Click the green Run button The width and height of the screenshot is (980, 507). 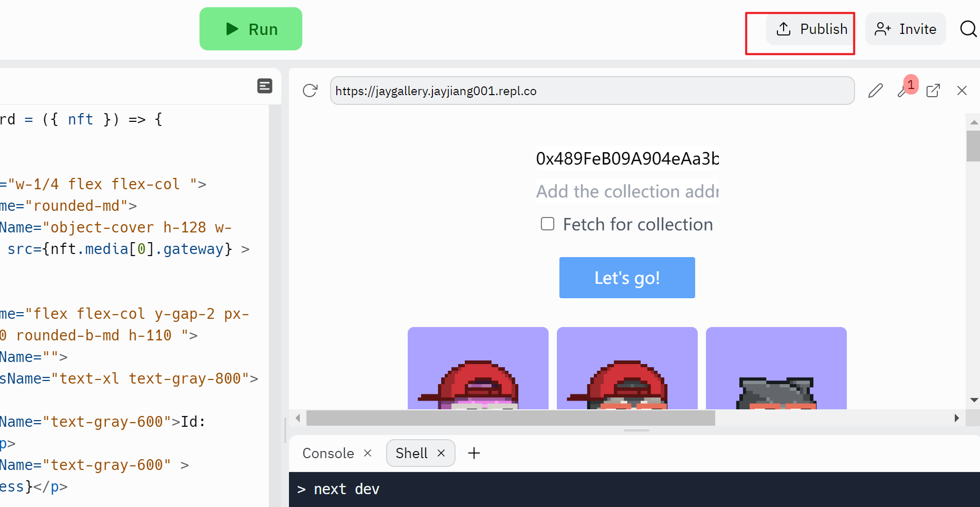251,29
